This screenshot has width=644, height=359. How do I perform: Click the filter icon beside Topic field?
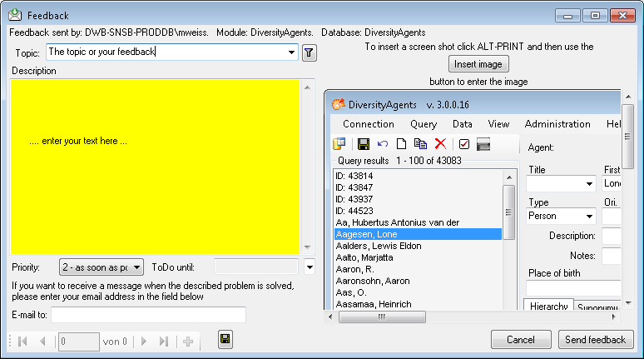(309, 52)
